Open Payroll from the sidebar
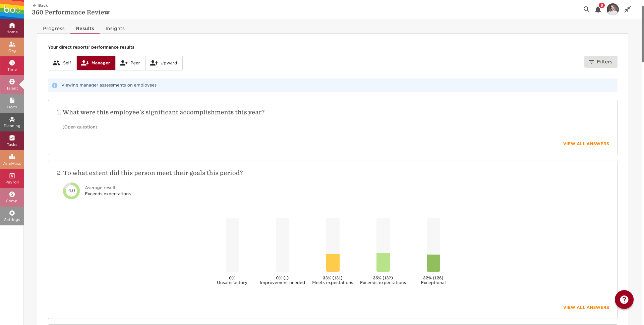 click(12, 178)
